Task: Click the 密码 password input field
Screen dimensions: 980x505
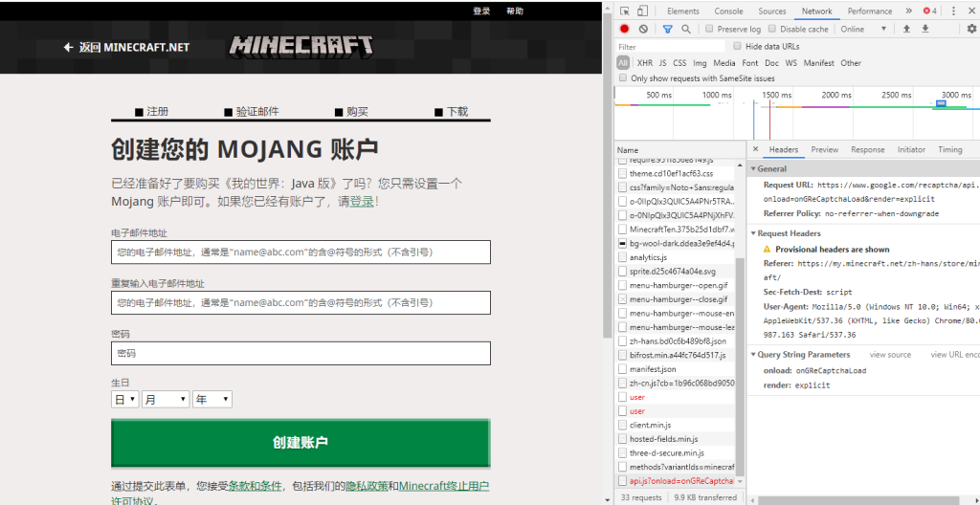Action: coord(301,353)
